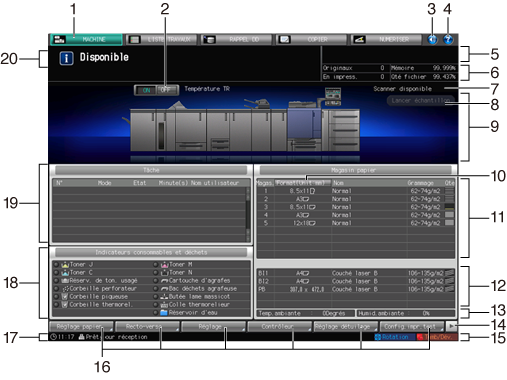
Task: Select the Toner J indicator icon
Action: tap(65, 265)
